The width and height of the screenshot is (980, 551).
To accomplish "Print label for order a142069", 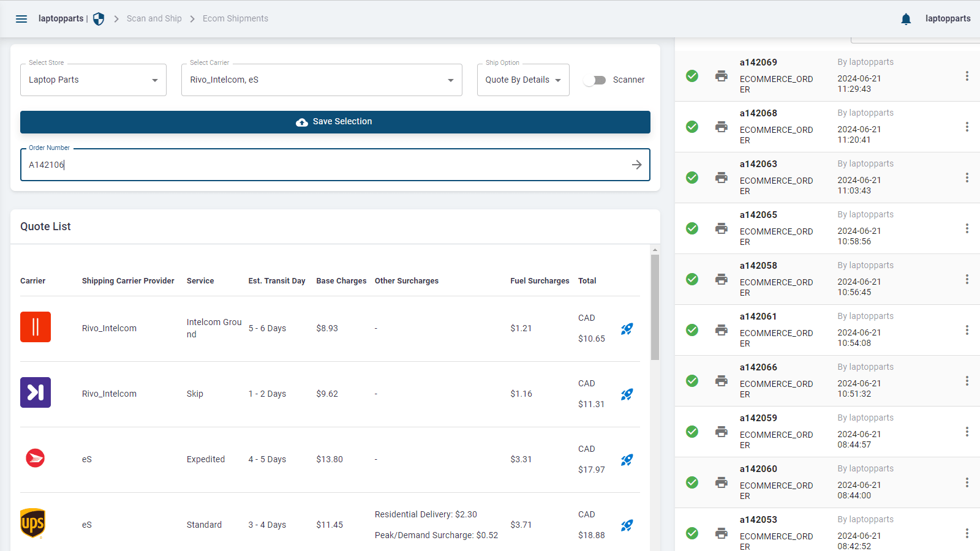I will 722,76.
